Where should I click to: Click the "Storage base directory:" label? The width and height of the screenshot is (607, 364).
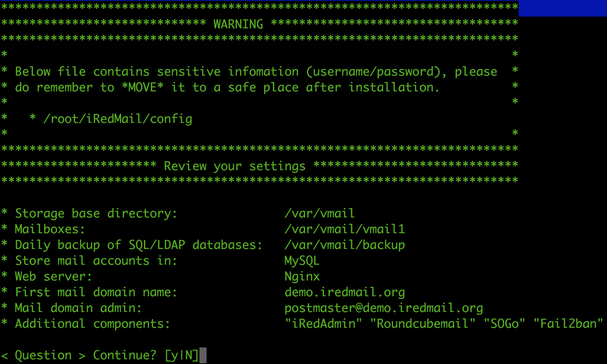(96, 214)
